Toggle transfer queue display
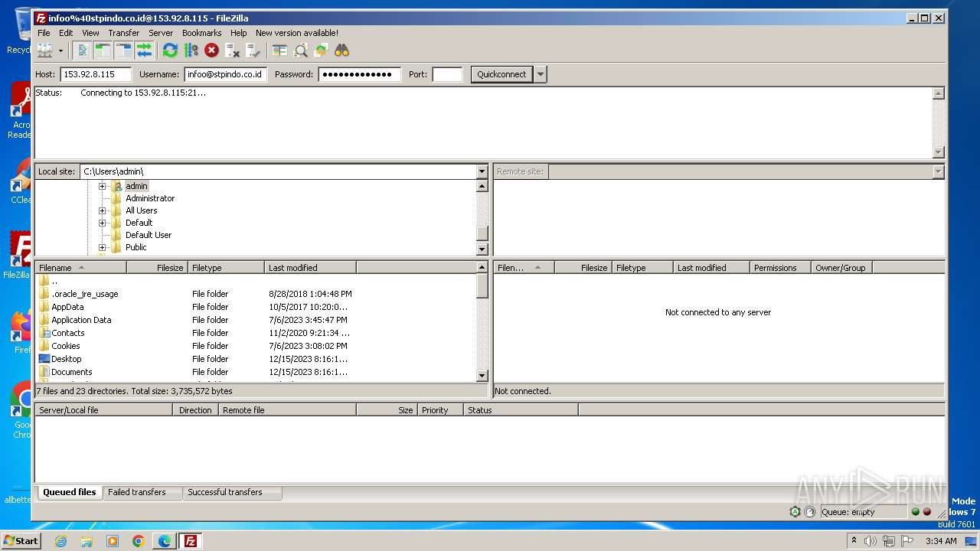The width and height of the screenshot is (980, 551). point(144,51)
